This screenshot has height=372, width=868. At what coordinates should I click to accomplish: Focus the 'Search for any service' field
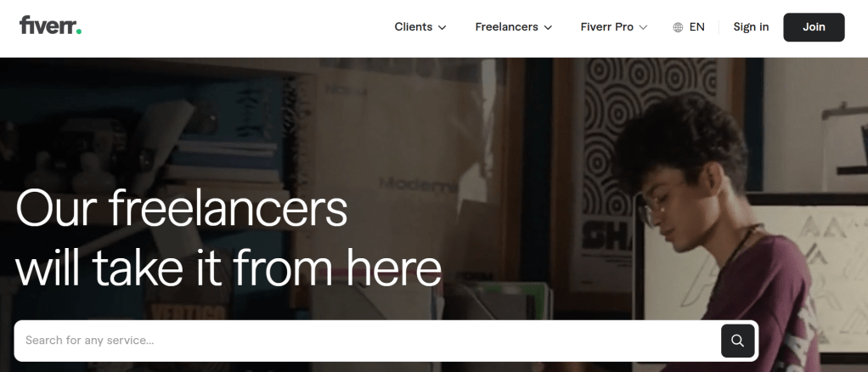(x=368, y=341)
